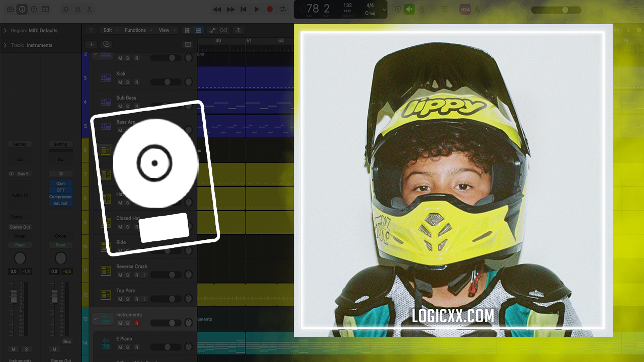Open Smart Controls dial icon
Viewport: 644px width, 362px height.
(x=66, y=9)
